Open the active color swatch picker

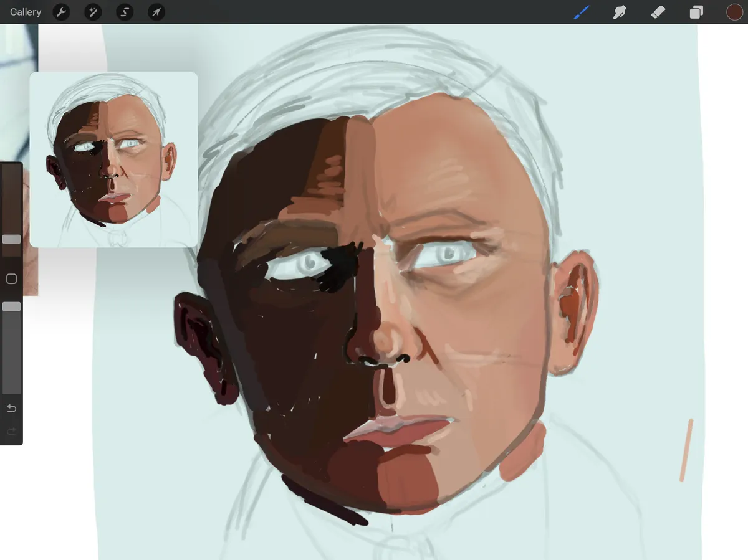tap(734, 12)
